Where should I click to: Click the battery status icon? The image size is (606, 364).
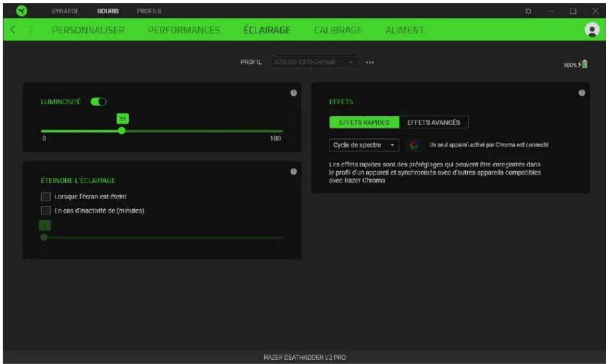(x=585, y=64)
